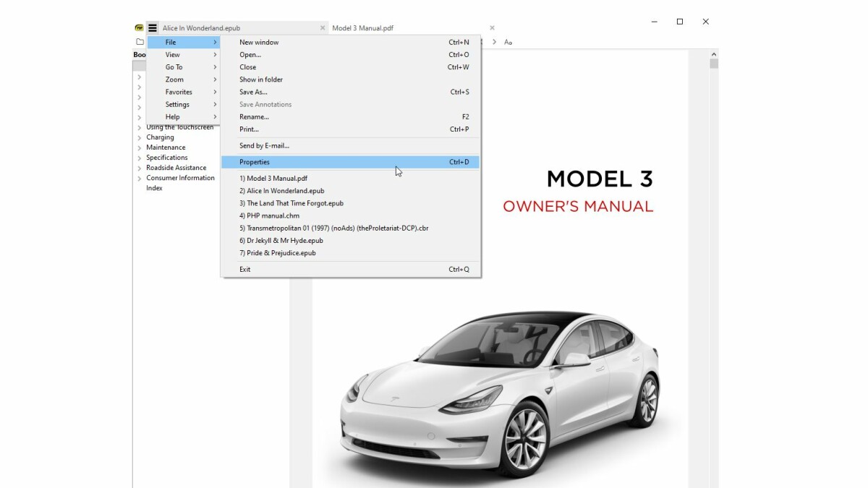Select Show in folder
The height and width of the screenshot is (488, 868).
click(351, 80)
